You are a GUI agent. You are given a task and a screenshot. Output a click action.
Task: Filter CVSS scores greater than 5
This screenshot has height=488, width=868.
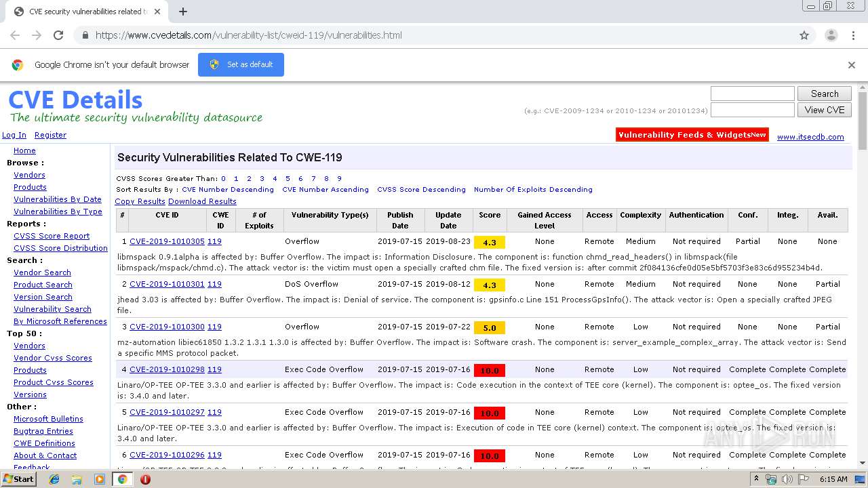[288, 179]
